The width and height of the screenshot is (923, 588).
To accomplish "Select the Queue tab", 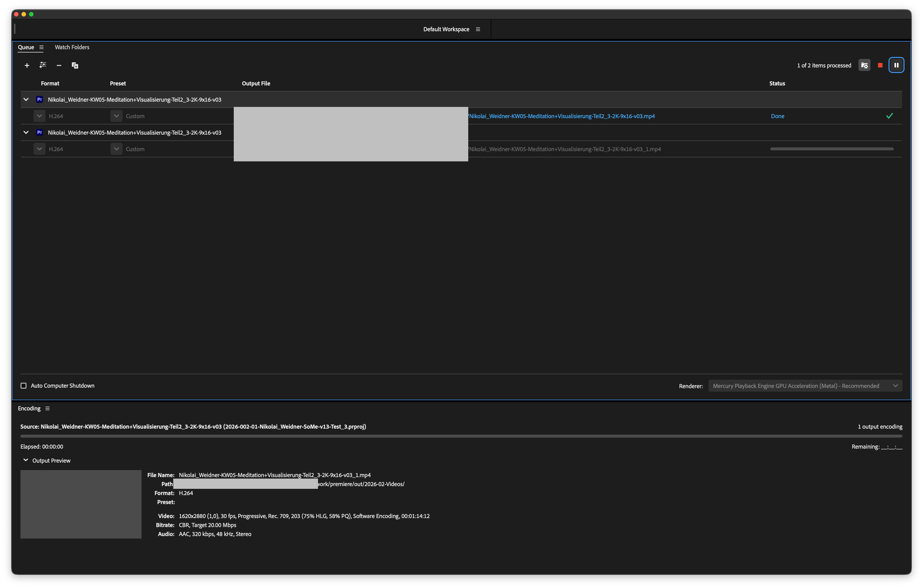I will coord(26,47).
